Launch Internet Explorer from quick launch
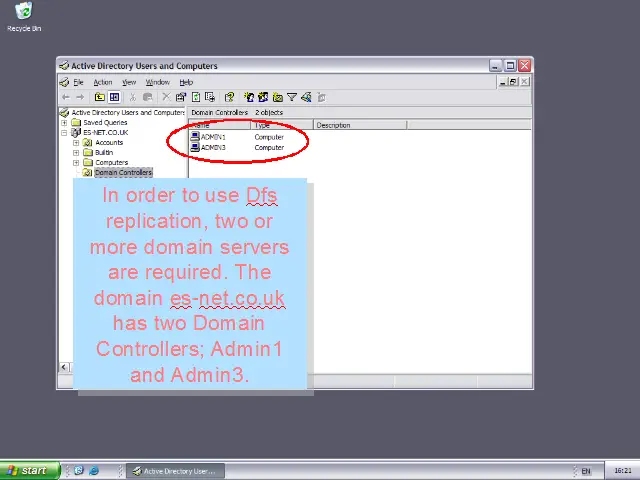The image size is (640, 480). (x=94, y=471)
